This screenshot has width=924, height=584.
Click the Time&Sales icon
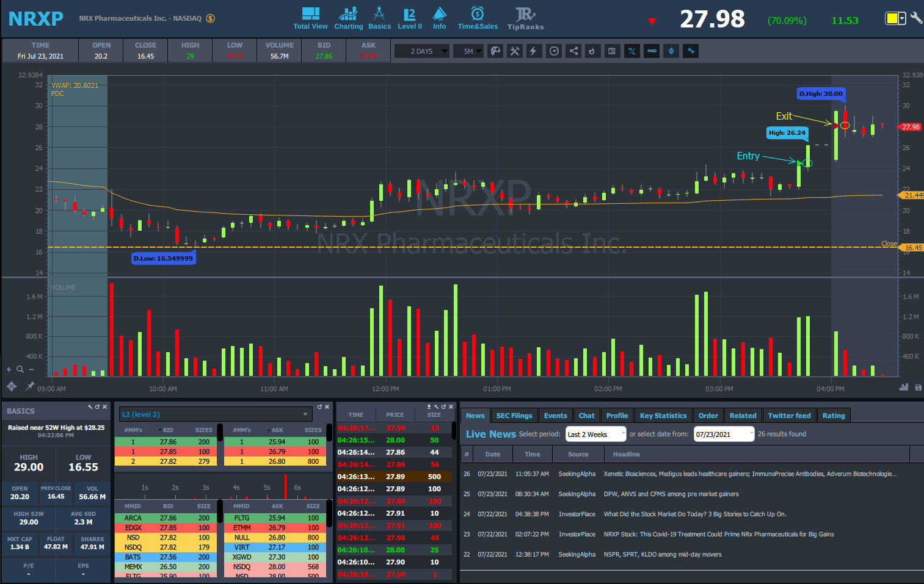coord(478,18)
